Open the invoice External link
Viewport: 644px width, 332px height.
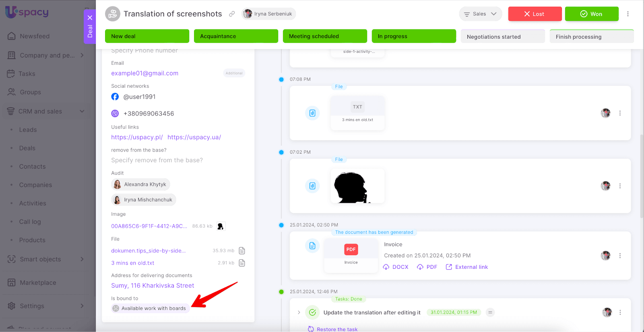coord(467,267)
